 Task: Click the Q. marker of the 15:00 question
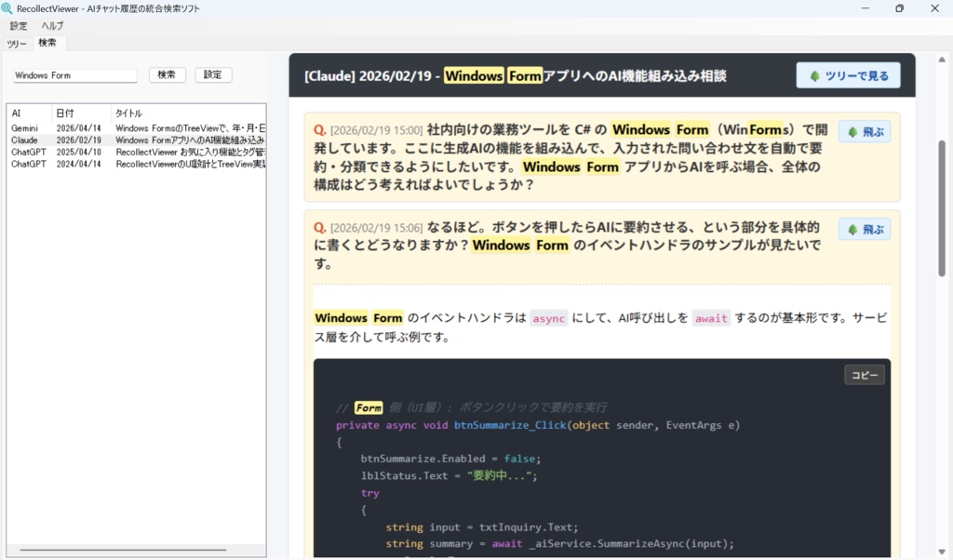click(x=320, y=130)
